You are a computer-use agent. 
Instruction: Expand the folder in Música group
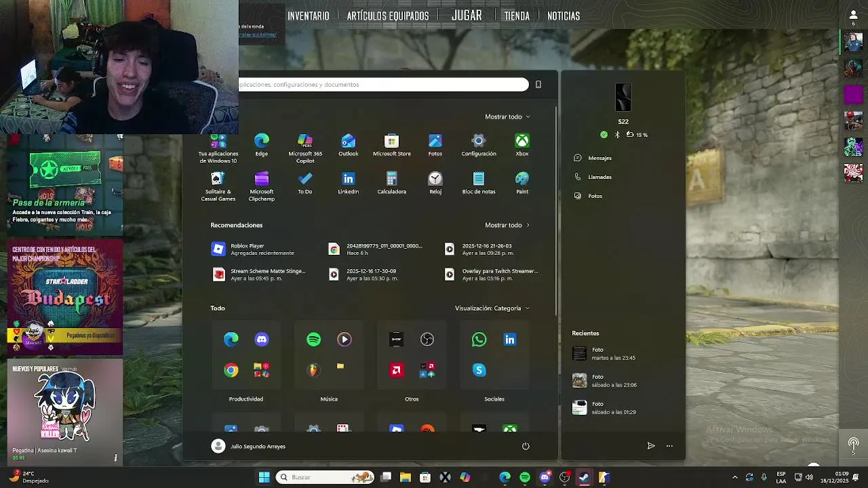340,367
